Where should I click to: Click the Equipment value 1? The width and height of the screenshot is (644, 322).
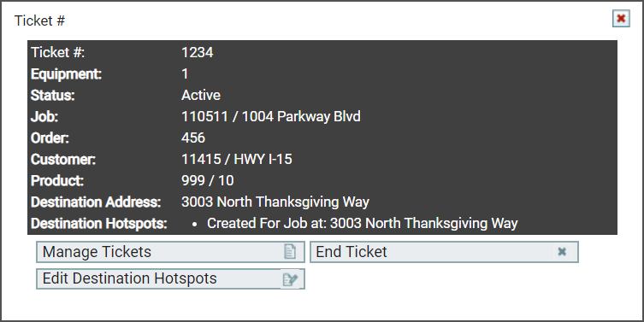click(x=185, y=73)
